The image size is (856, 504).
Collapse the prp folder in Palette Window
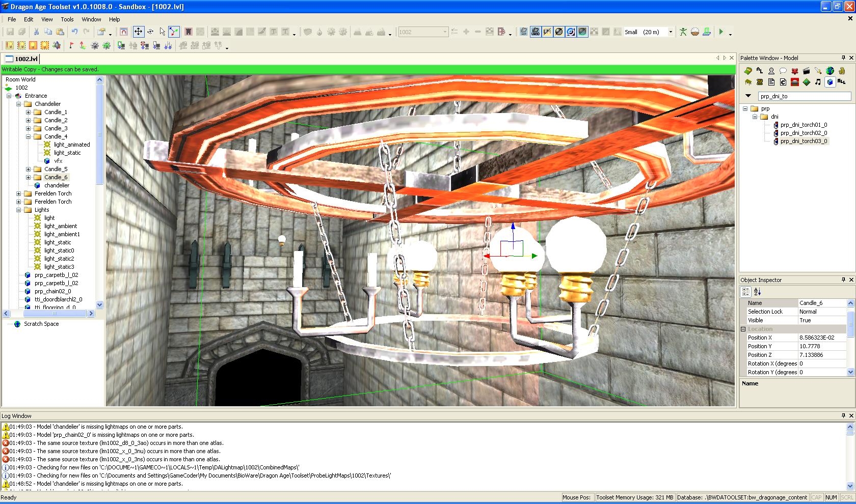pos(745,108)
